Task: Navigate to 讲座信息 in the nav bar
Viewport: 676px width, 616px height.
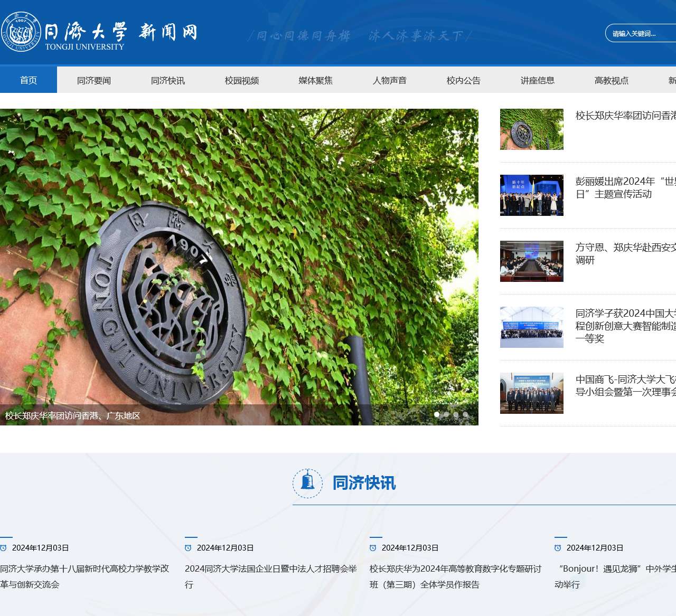Action: (538, 80)
